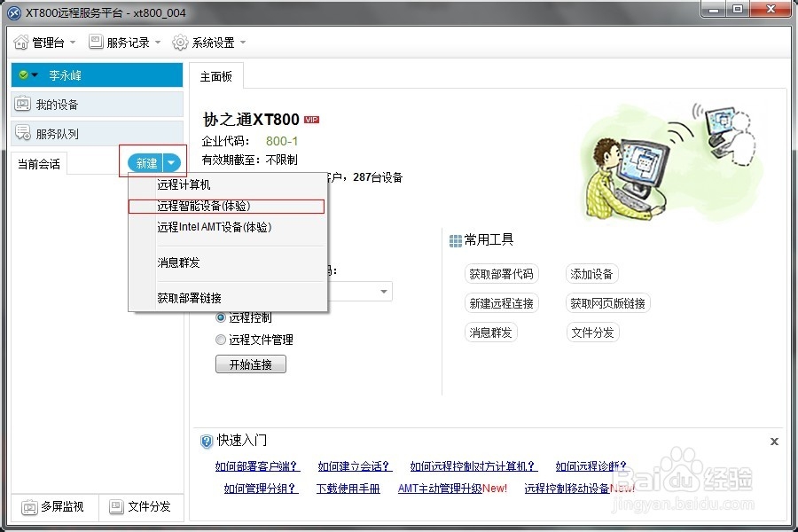The image size is (798, 532).
Task: Click the 获取部署代码 tool button
Action: (x=501, y=274)
